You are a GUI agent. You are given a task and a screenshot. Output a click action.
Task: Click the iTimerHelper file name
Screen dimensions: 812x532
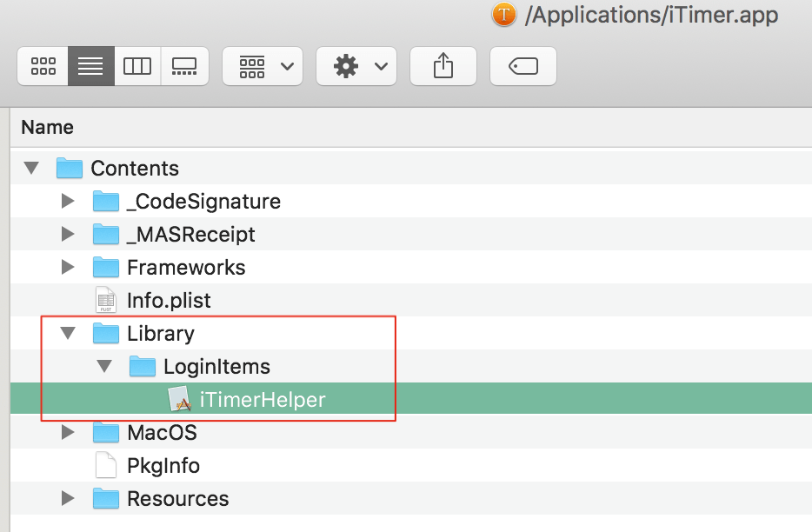(x=263, y=400)
